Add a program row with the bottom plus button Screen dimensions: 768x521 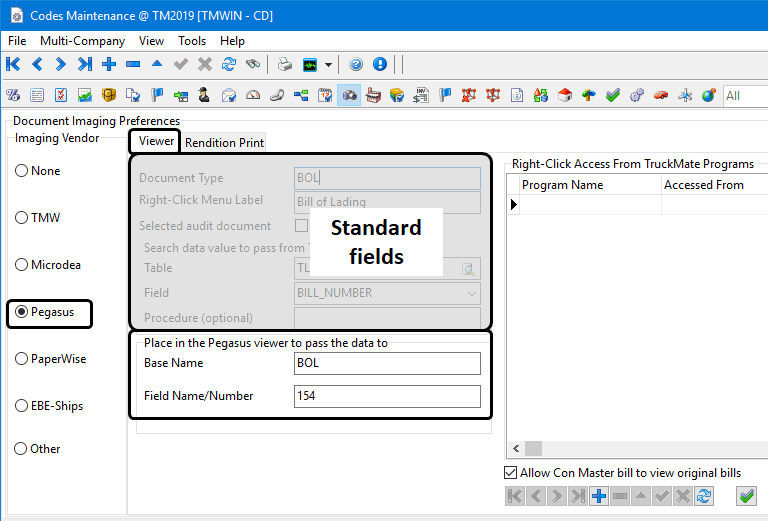tap(599, 496)
